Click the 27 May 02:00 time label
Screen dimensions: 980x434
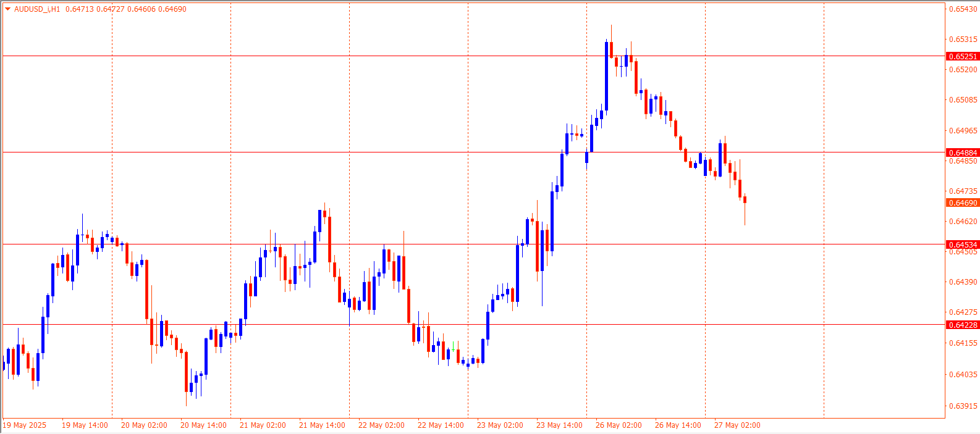click(x=737, y=425)
